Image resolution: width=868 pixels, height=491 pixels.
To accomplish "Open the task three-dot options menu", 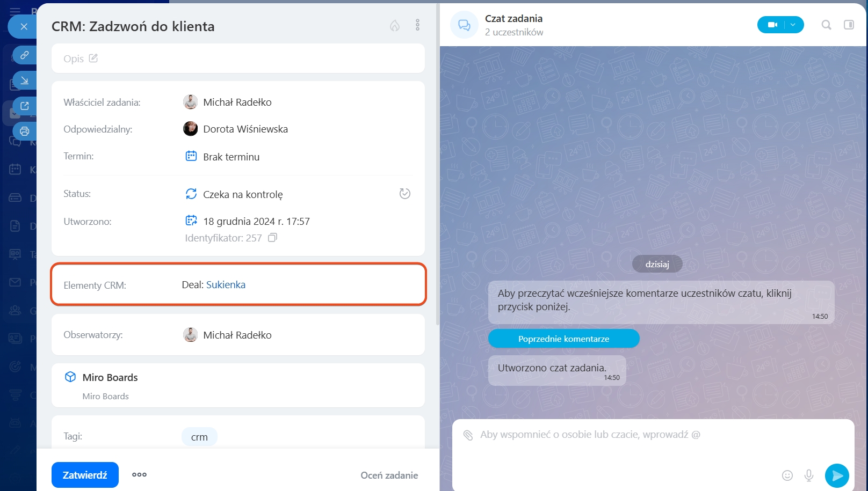I will pyautogui.click(x=417, y=25).
